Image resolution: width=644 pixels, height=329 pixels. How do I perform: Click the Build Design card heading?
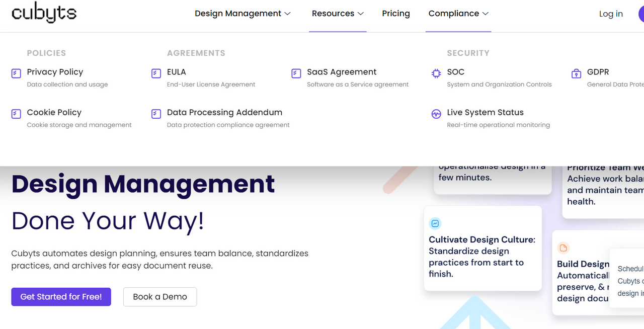click(x=583, y=264)
